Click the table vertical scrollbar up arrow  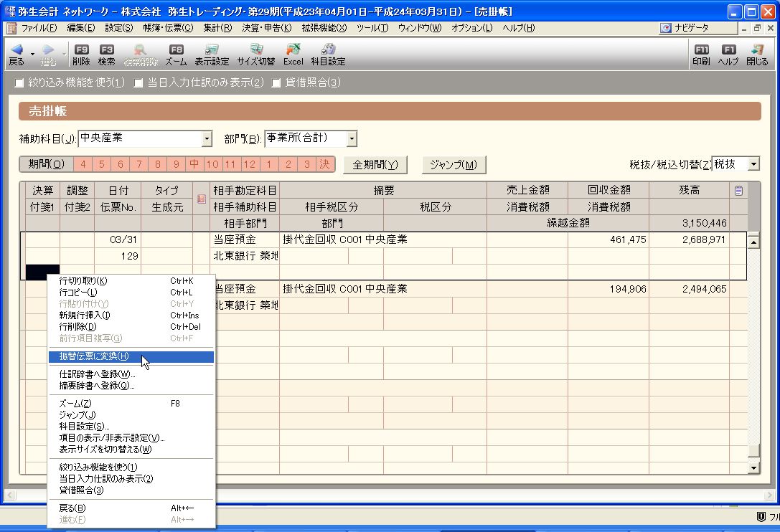pos(753,242)
